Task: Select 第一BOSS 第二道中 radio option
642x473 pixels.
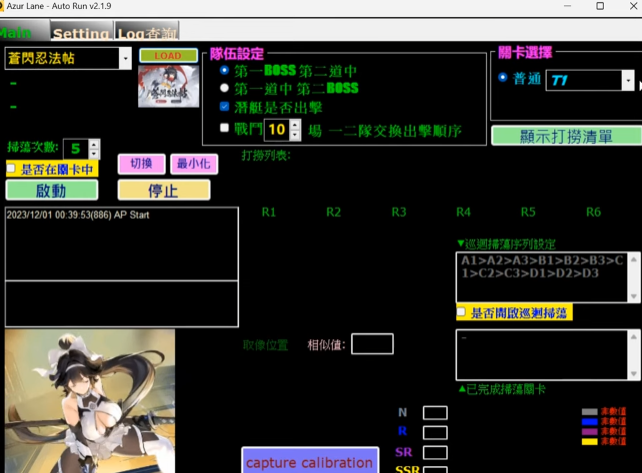Action: point(224,70)
